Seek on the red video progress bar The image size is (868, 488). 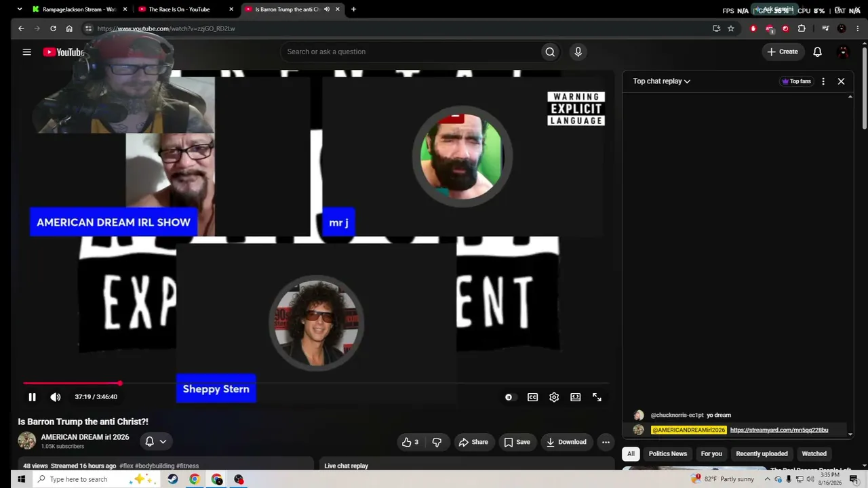tap(316, 384)
